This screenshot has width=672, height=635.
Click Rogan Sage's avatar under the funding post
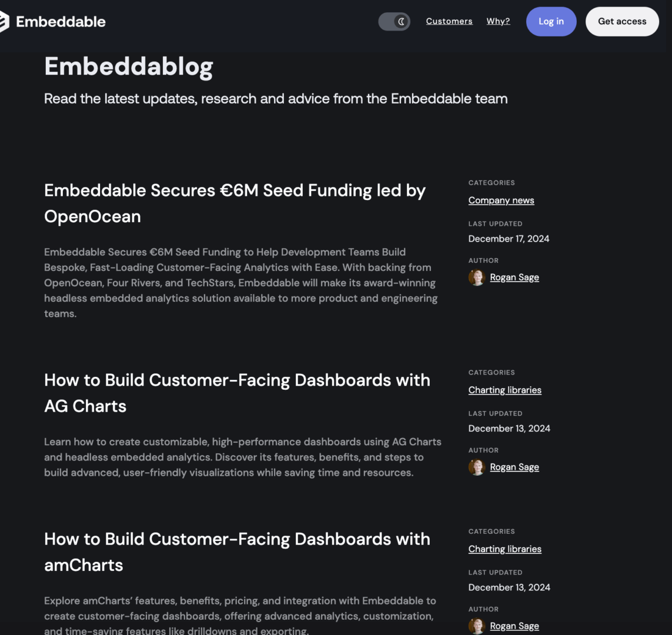pos(477,277)
